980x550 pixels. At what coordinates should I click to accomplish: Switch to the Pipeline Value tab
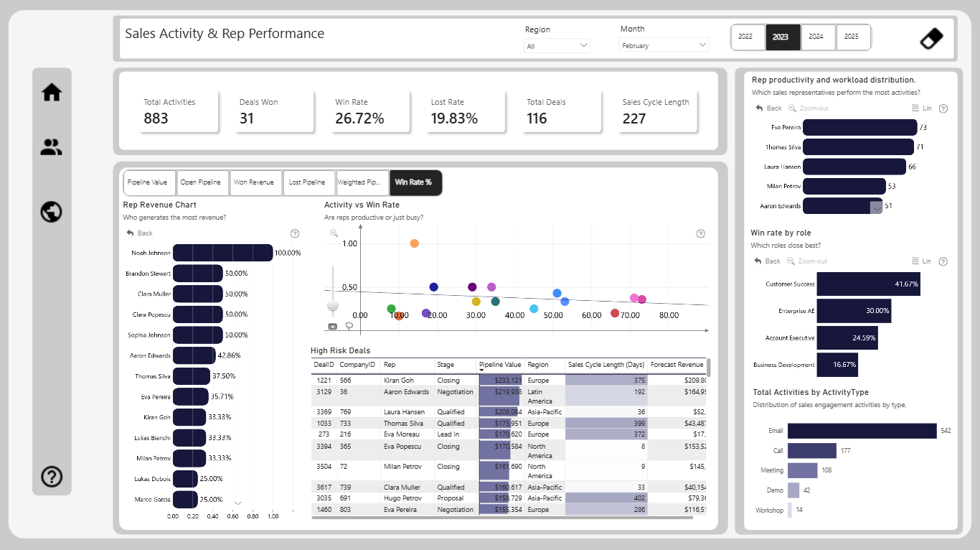(x=147, y=182)
